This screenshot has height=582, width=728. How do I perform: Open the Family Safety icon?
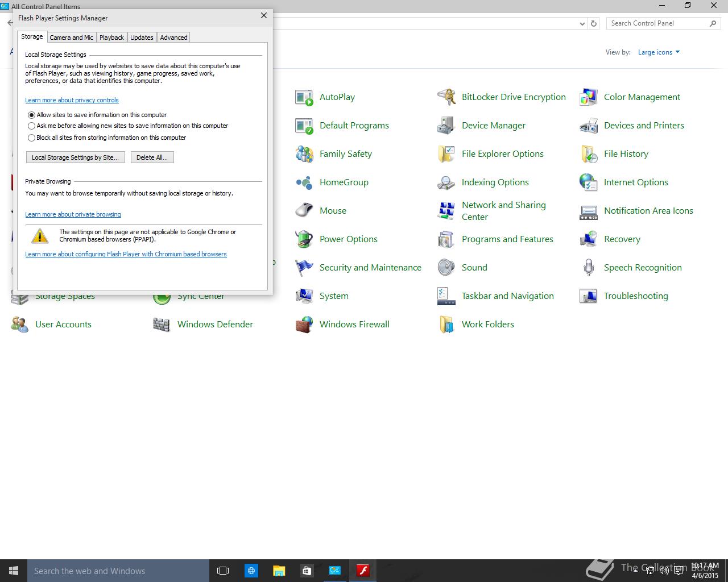tap(304, 154)
